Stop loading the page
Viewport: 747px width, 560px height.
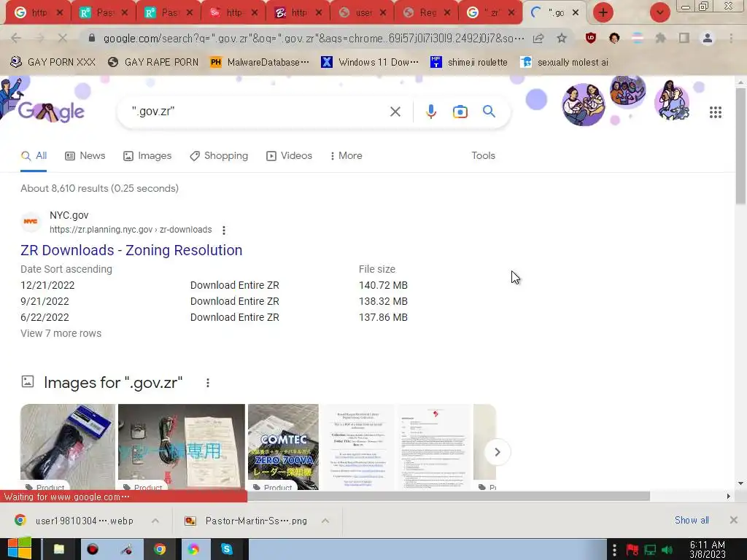63,38
